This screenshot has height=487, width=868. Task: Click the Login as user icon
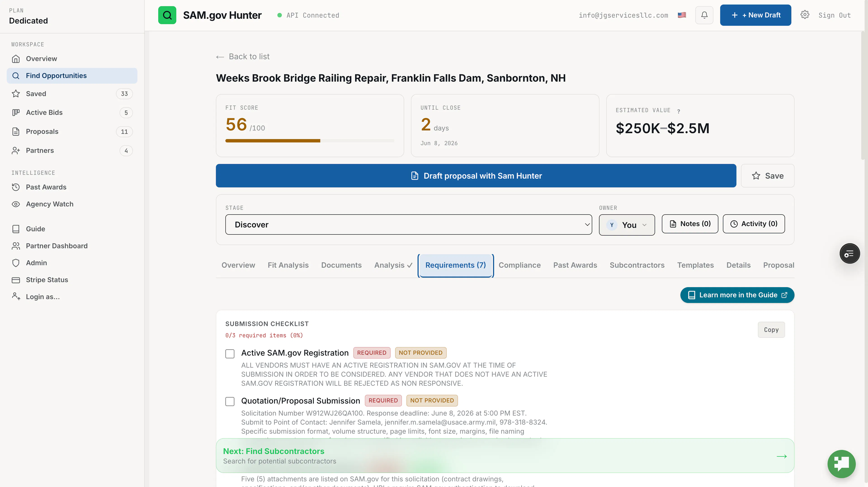click(x=16, y=297)
